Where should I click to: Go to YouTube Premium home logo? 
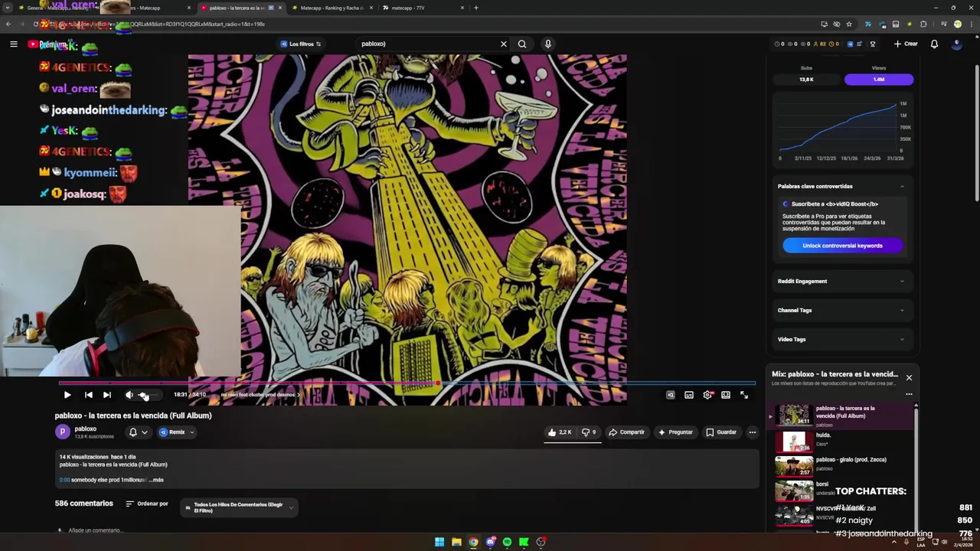pos(47,44)
